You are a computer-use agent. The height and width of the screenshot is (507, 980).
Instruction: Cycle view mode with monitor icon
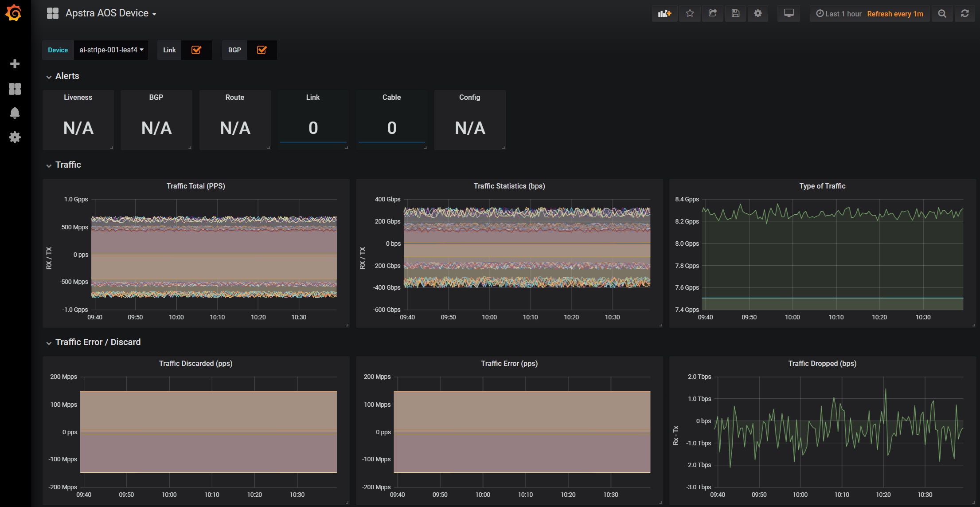(x=789, y=13)
